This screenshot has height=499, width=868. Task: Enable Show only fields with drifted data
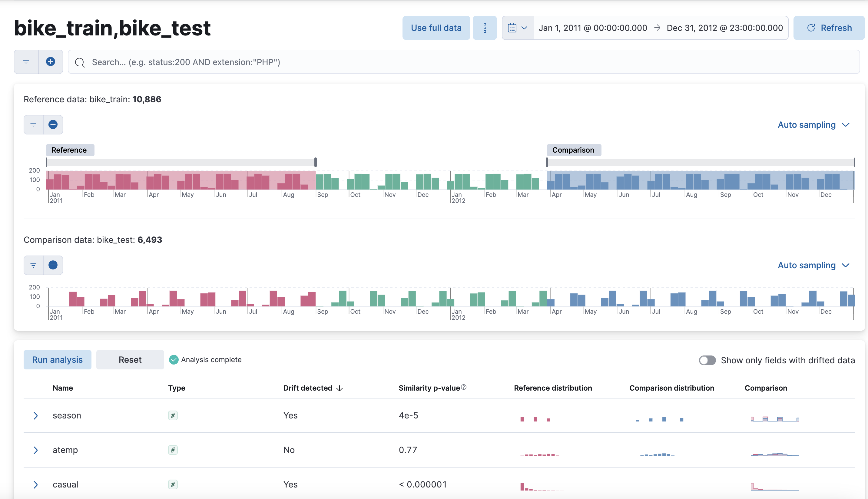click(707, 360)
